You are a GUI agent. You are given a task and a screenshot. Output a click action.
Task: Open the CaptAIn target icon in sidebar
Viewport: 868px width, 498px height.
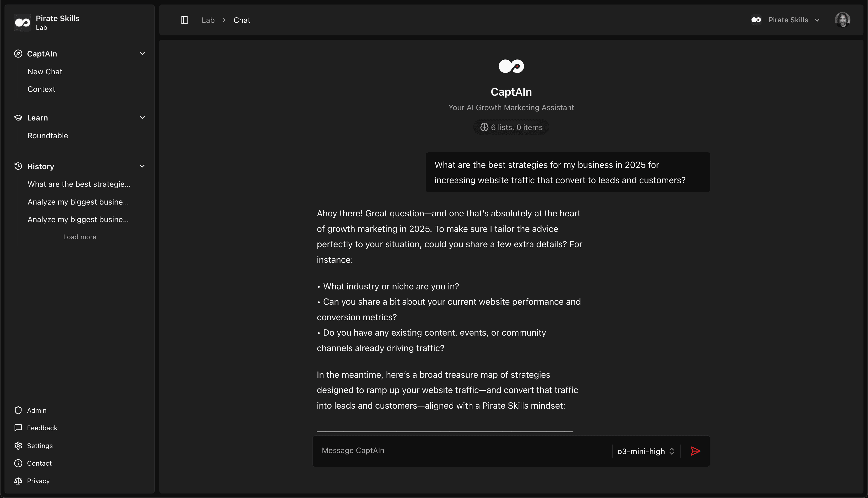18,53
